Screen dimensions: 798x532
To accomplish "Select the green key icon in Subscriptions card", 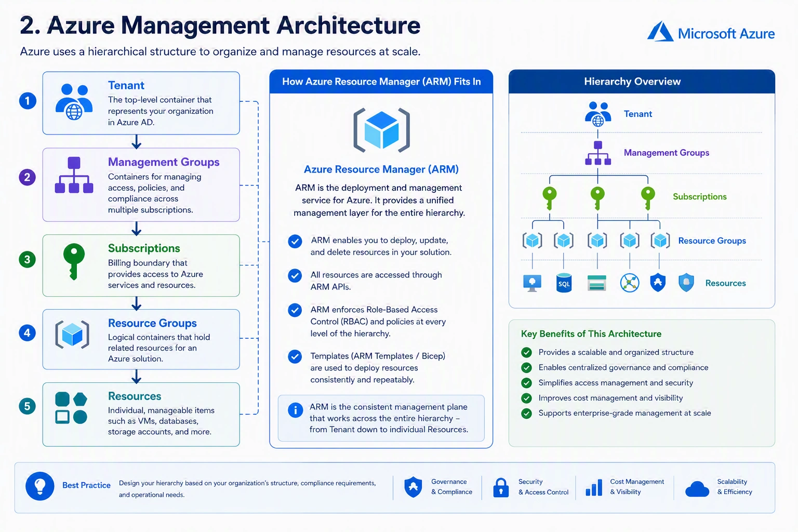I will 74,261.
